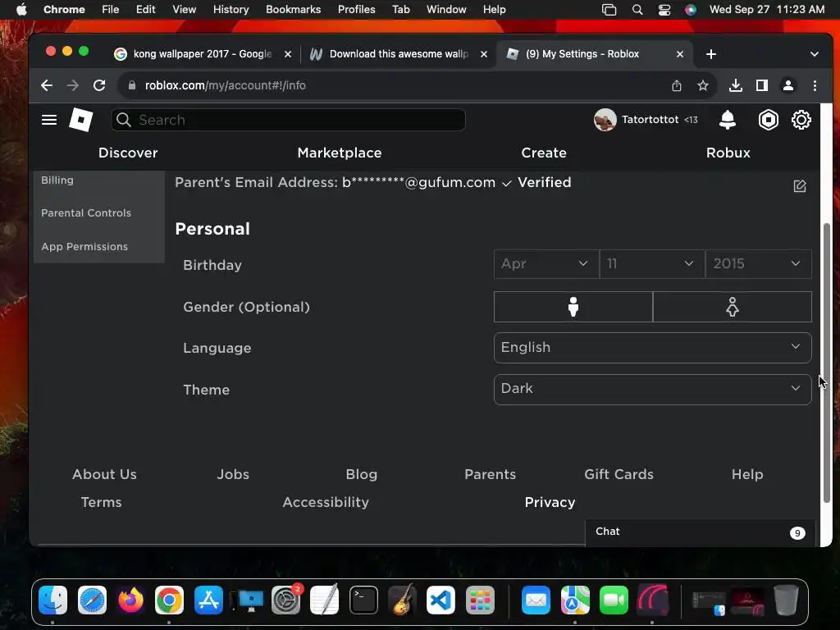Open the birthday year dropdown showing 2015

pos(759,263)
